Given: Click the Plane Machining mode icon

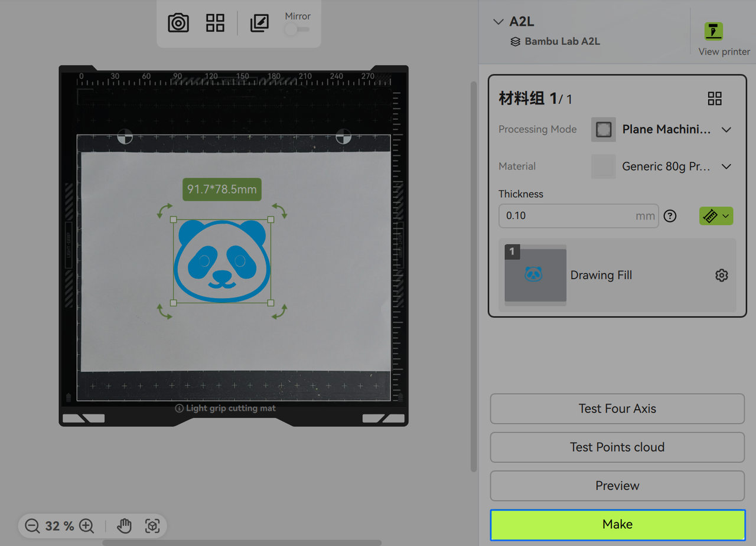Looking at the screenshot, I should 604,129.
